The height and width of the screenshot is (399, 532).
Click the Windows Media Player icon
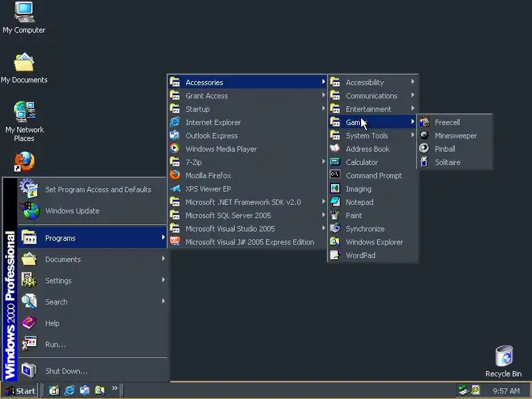coord(175,148)
